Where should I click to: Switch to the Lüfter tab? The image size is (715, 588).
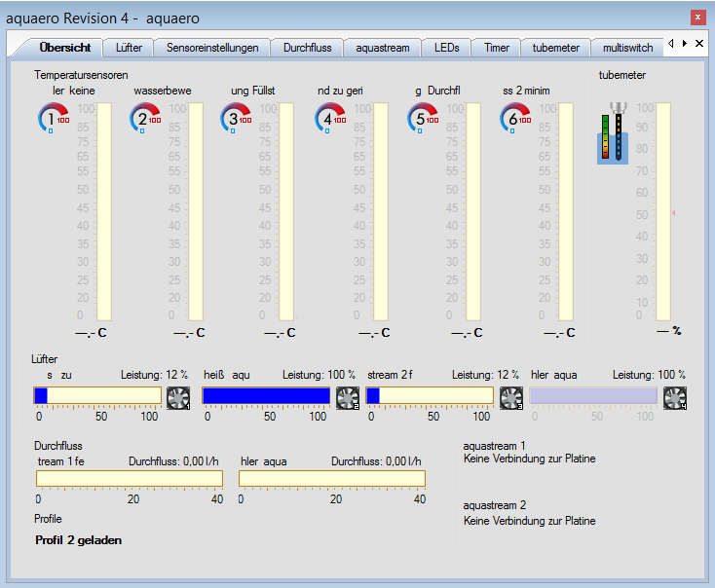click(129, 47)
